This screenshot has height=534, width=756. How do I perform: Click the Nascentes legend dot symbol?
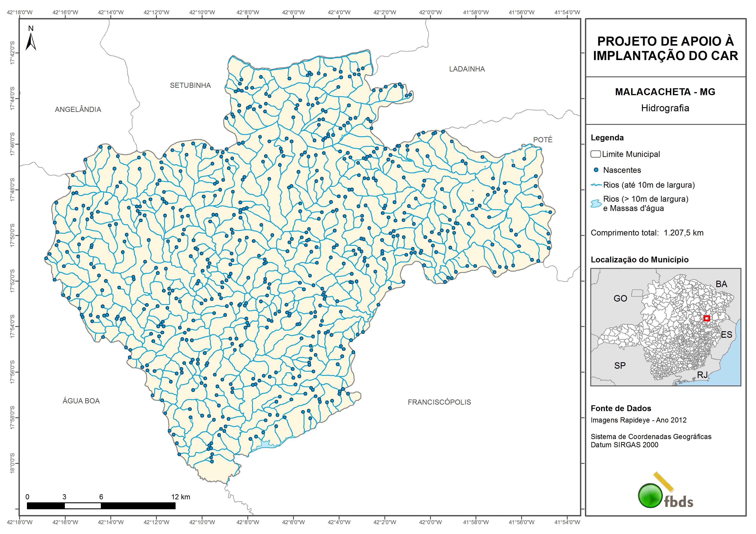596,170
